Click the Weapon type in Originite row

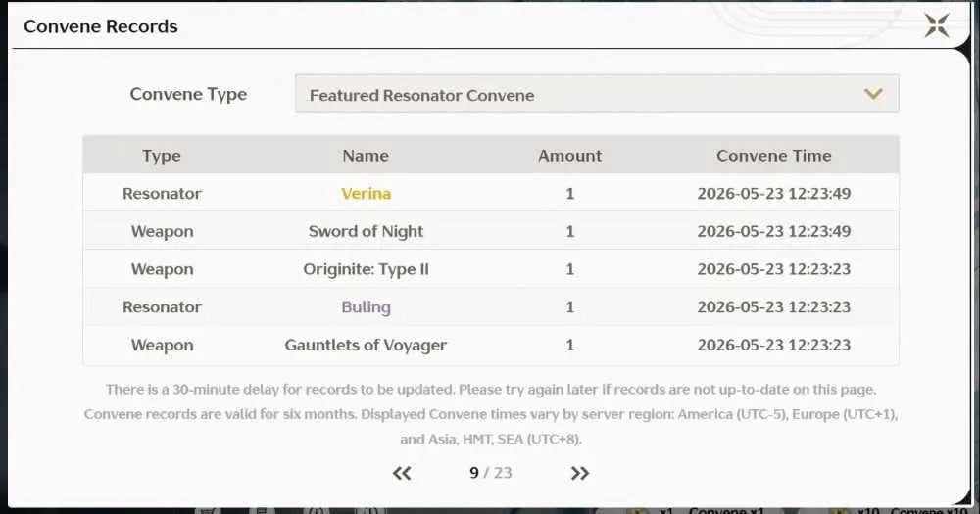click(x=162, y=270)
